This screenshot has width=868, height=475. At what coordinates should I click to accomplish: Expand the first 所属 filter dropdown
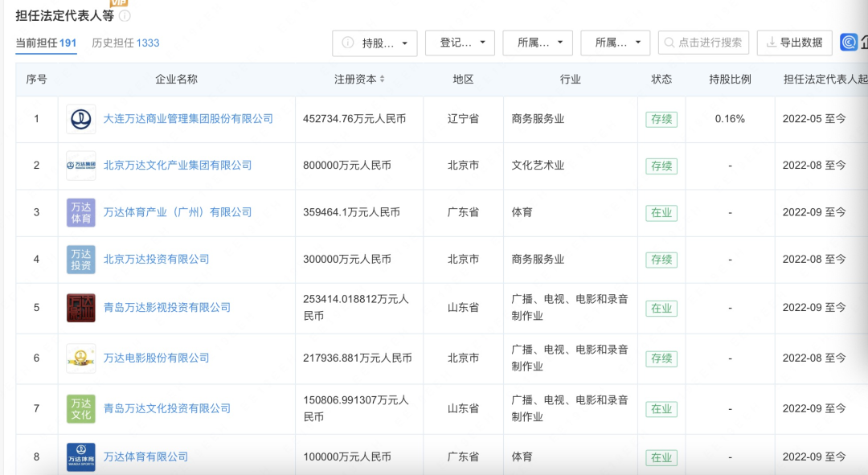(538, 43)
